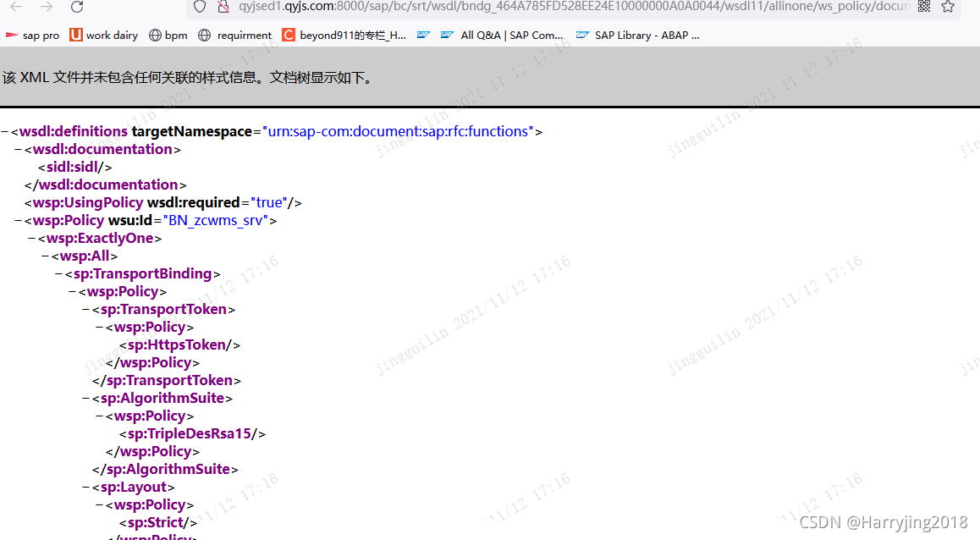This screenshot has height=540, width=980.
Task: Collapse wsp:Policy node containing sp:TripleDesRsa15
Action: 100,416
